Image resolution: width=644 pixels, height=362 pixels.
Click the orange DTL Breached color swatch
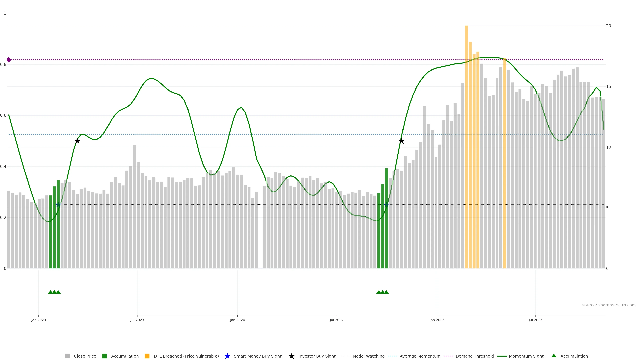coord(147,356)
